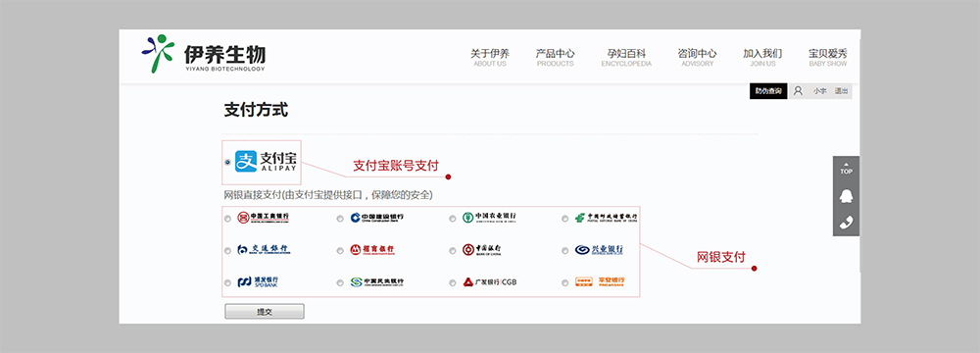Select the 平安银行 radio button

[x=565, y=282]
